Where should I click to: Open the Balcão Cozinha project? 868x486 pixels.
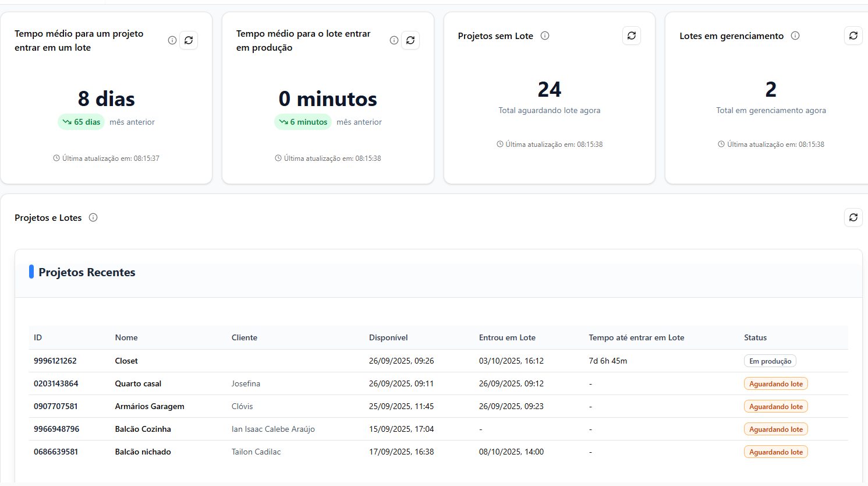[x=143, y=429]
